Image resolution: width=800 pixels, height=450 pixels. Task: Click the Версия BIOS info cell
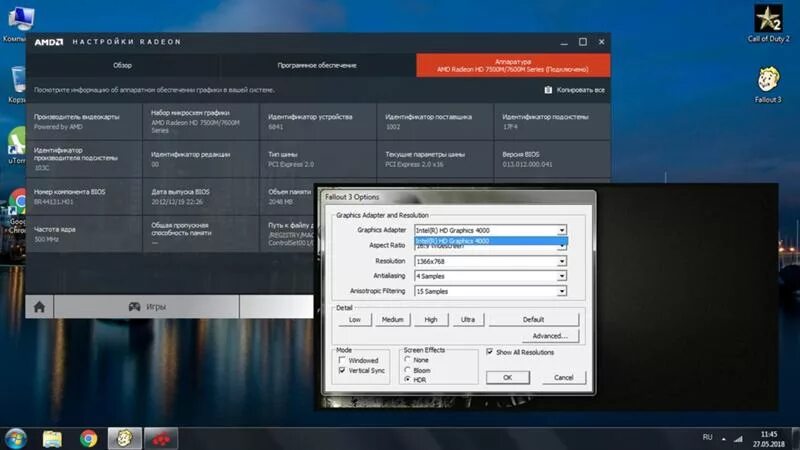coord(552,159)
